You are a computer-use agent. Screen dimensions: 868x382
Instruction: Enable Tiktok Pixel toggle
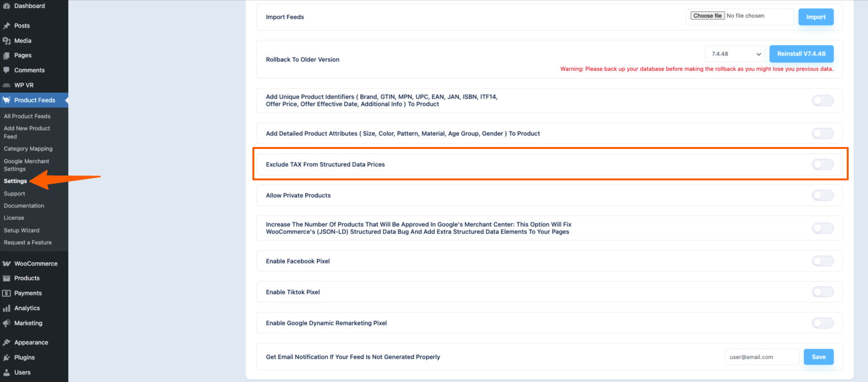823,292
